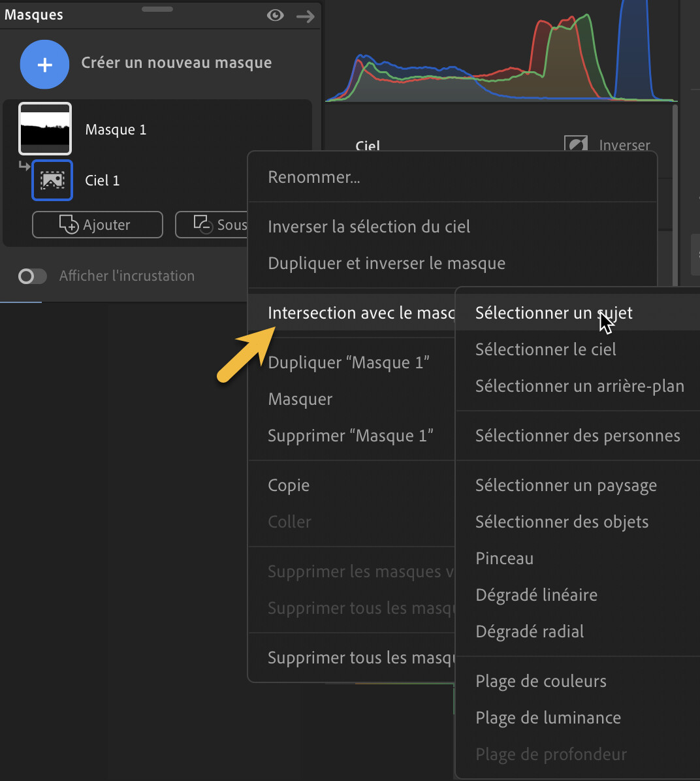Screen dimensions: 700x781
Task: Click the Masque 1 thumbnail
Action: (45, 129)
